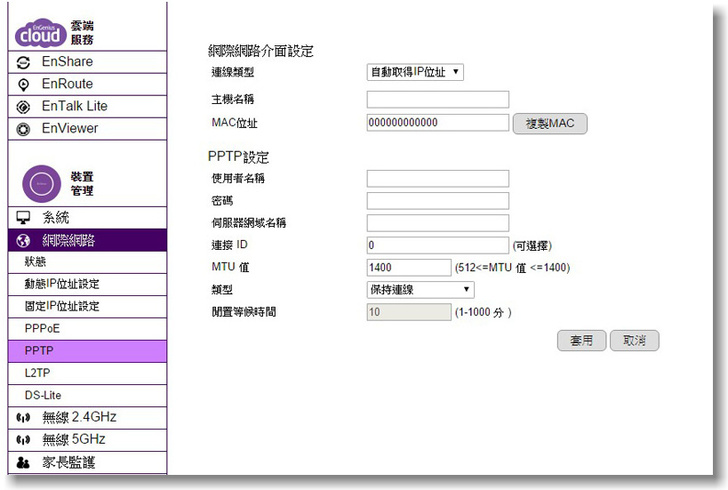
Task: Select the 網際網路 section header
Action: point(87,240)
